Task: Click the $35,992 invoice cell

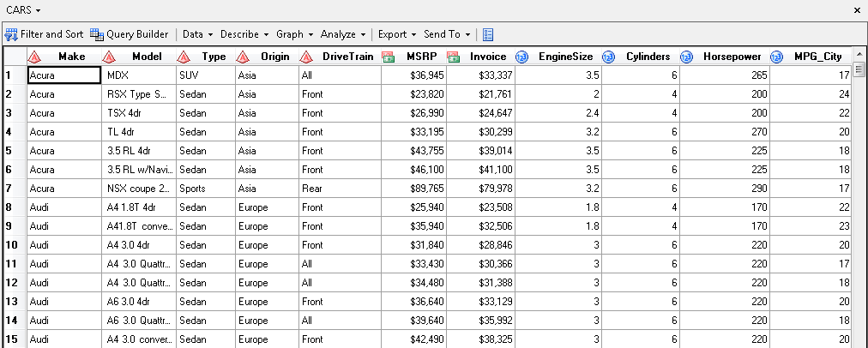Action: pyautogui.click(x=480, y=320)
